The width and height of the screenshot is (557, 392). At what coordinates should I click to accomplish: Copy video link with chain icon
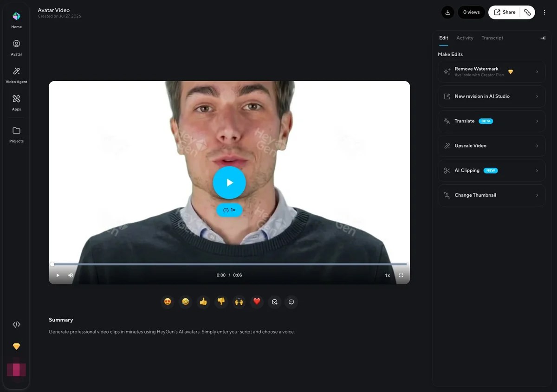(527, 13)
